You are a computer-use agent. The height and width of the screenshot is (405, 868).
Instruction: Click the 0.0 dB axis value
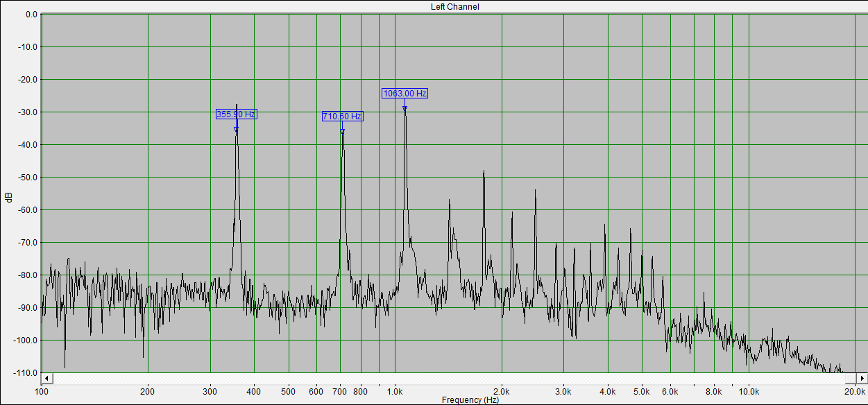pyautogui.click(x=31, y=15)
